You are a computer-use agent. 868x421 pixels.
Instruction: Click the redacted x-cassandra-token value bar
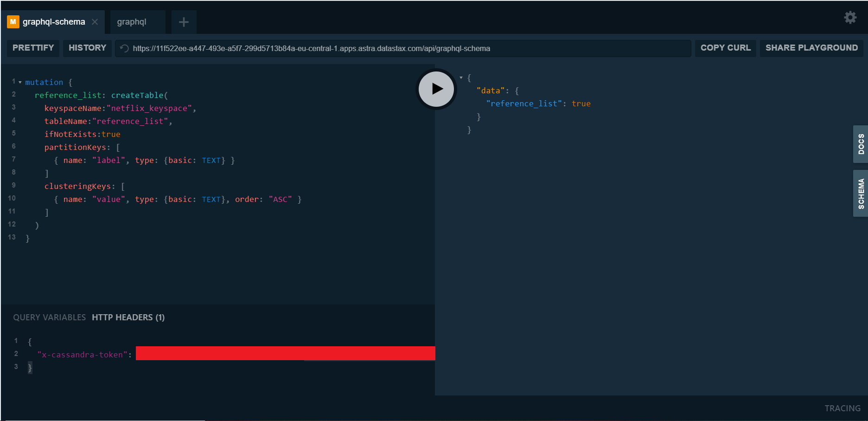285,353
